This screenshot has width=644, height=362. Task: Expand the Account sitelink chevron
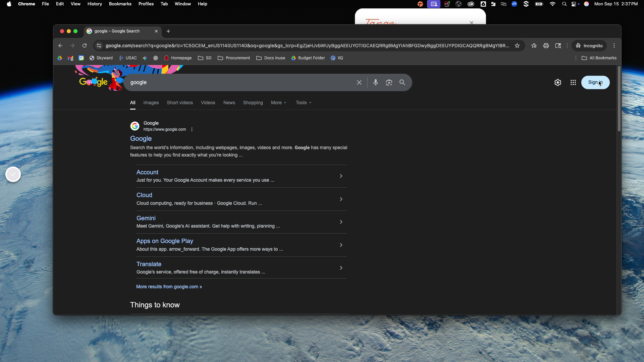(341, 176)
